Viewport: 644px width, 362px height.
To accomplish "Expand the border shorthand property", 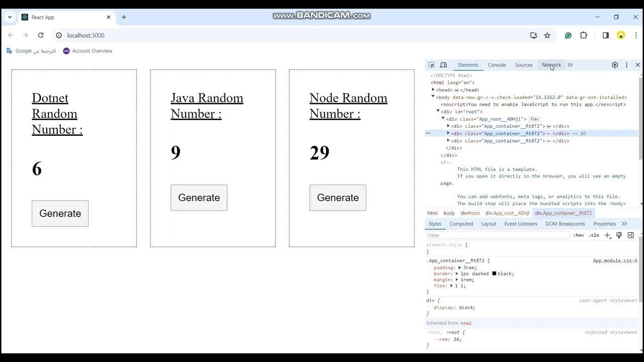I will click(457, 274).
